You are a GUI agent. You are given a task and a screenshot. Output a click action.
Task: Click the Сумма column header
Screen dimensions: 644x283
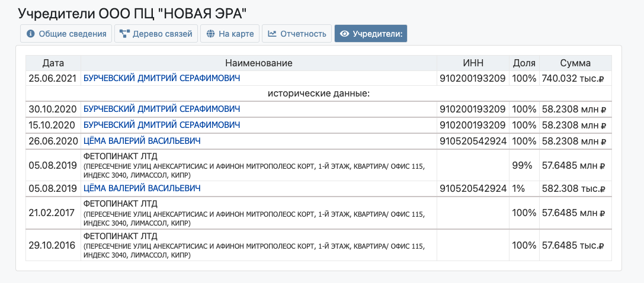coord(575,63)
